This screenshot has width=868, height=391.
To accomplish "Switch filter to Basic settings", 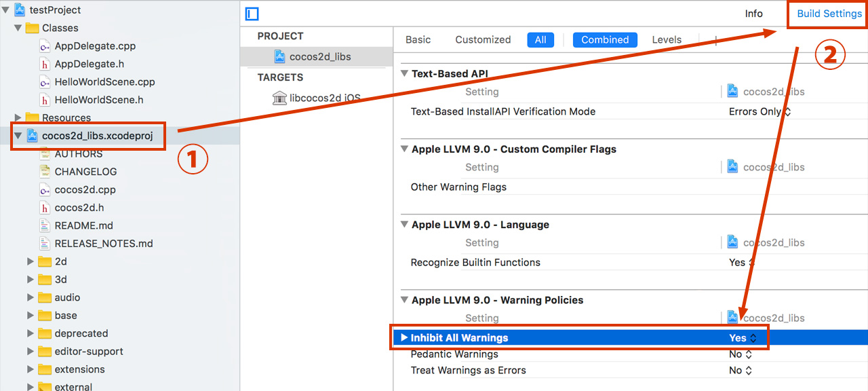I will point(418,40).
